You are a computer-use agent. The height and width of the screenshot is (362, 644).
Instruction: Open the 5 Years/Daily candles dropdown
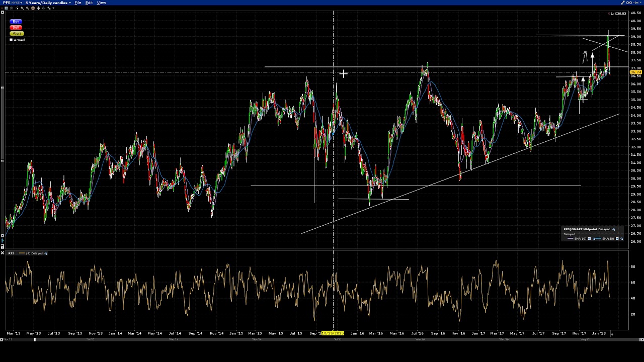click(x=48, y=3)
